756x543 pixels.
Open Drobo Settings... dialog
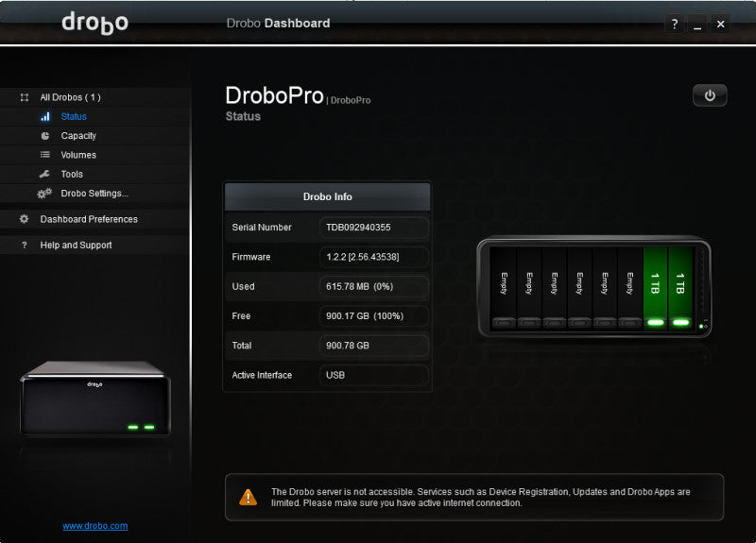[x=95, y=194]
